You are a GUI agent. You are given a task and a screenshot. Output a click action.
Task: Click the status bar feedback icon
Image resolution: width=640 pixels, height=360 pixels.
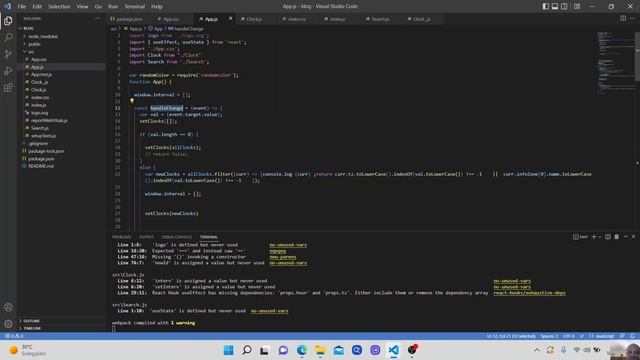[x=622, y=336]
